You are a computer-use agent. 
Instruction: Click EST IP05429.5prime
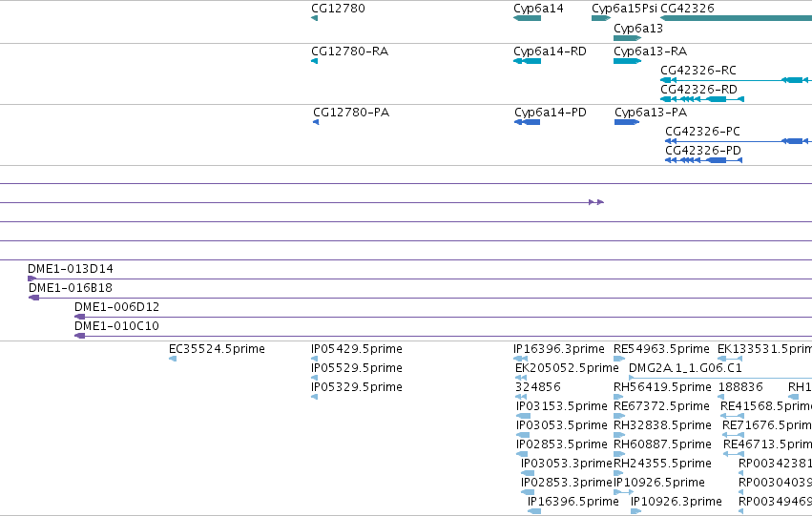tap(356, 349)
